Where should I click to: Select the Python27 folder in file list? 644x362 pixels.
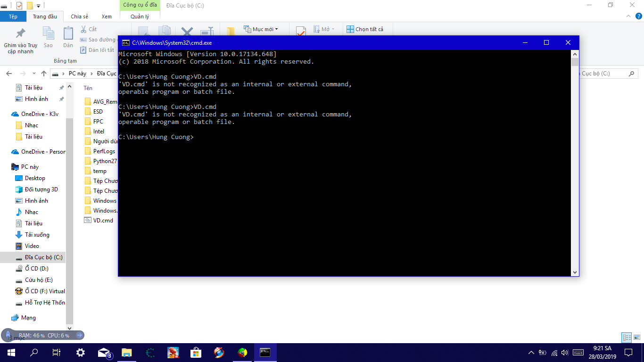pyautogui.click(x=105, y=161)
